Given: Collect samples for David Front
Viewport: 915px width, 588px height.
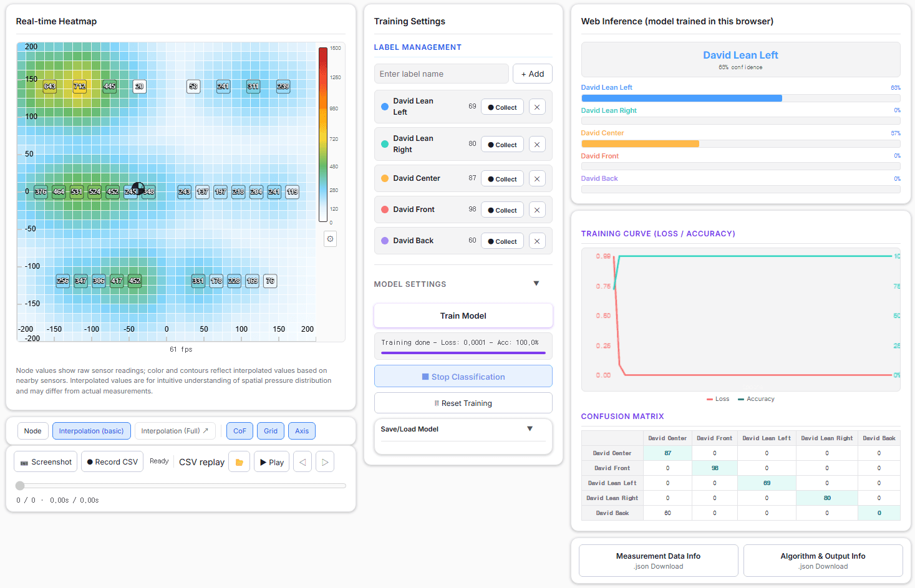Looking at the screenshot, I should point(502,210).
